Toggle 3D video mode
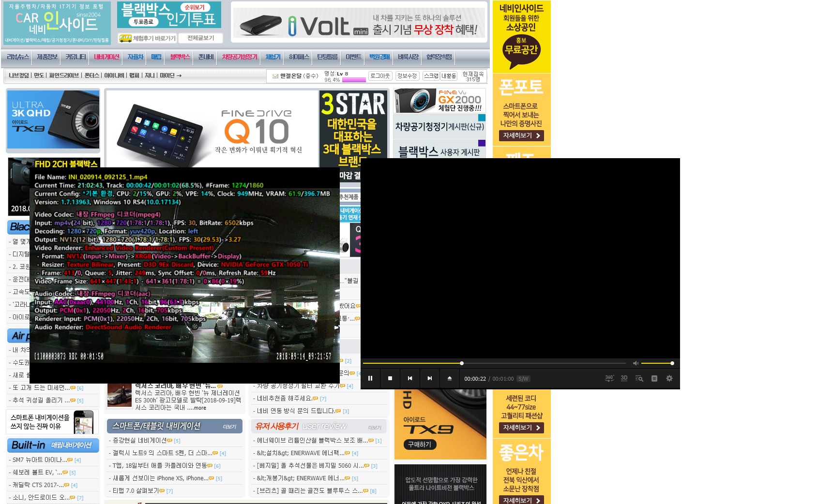 624,378
